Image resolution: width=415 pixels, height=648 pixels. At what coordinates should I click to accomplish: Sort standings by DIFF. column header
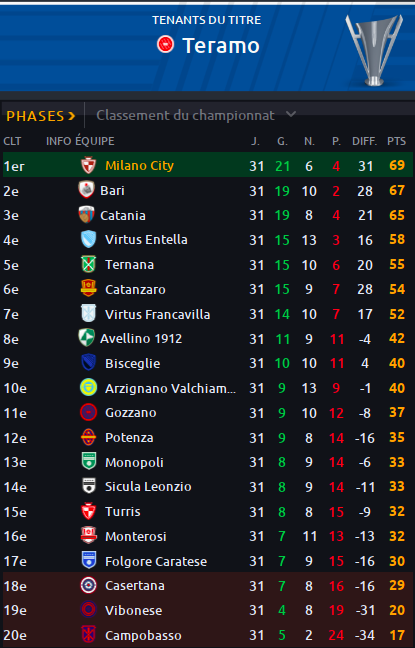click(x=365, y=141)
